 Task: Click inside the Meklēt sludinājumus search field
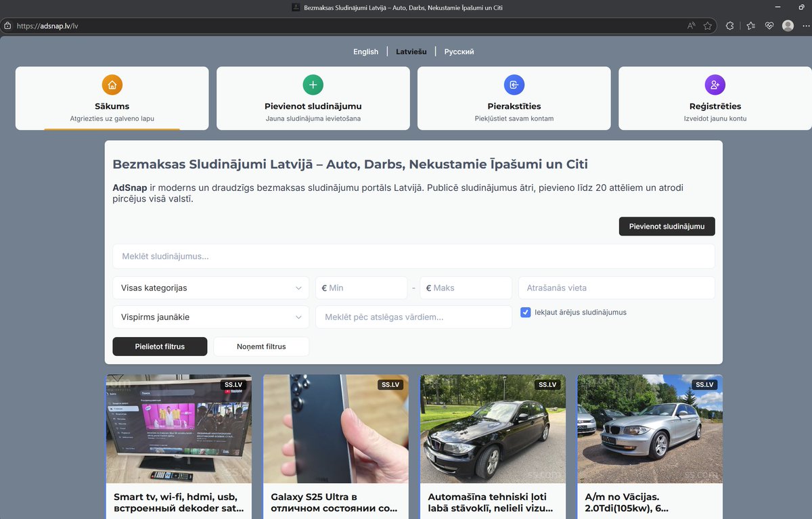[x=413, y=256]
